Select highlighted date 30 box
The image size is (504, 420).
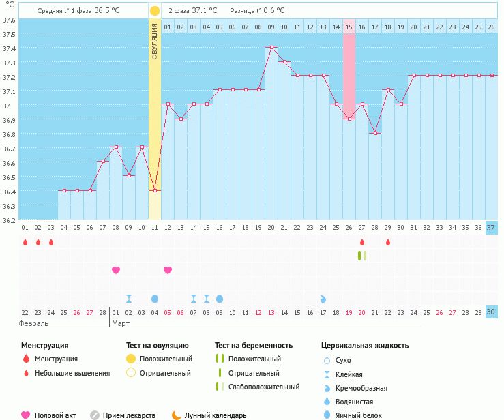[491, 312]
